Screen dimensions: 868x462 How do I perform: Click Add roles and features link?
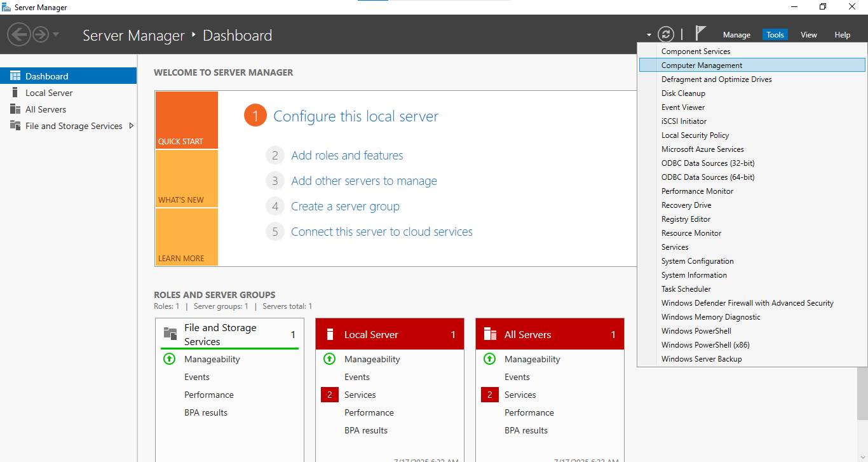click(x=347, y=155)
